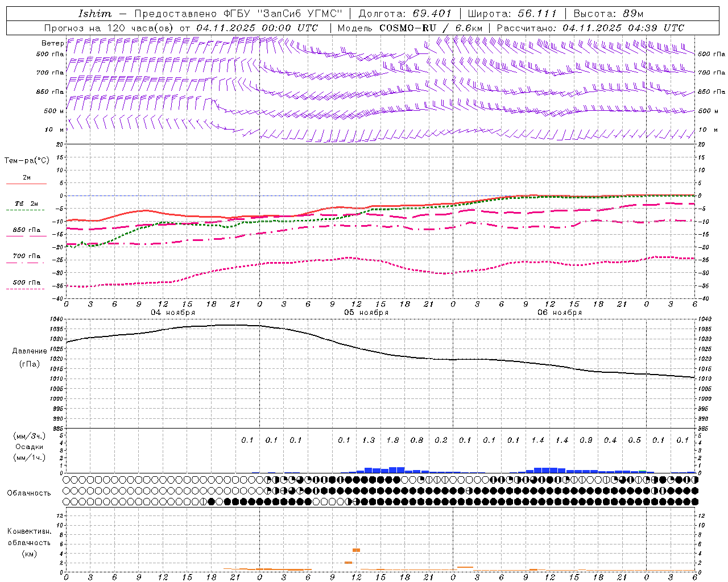The image size is (728, 582).
Task: Click the 0.4 precipitation total value
Action: click(x=610, y=440)
